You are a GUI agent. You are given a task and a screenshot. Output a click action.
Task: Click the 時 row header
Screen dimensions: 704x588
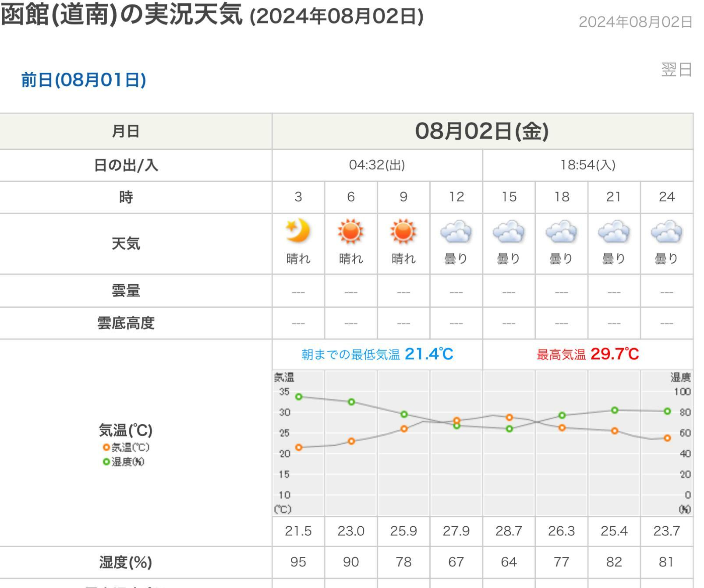coord(126,197)
